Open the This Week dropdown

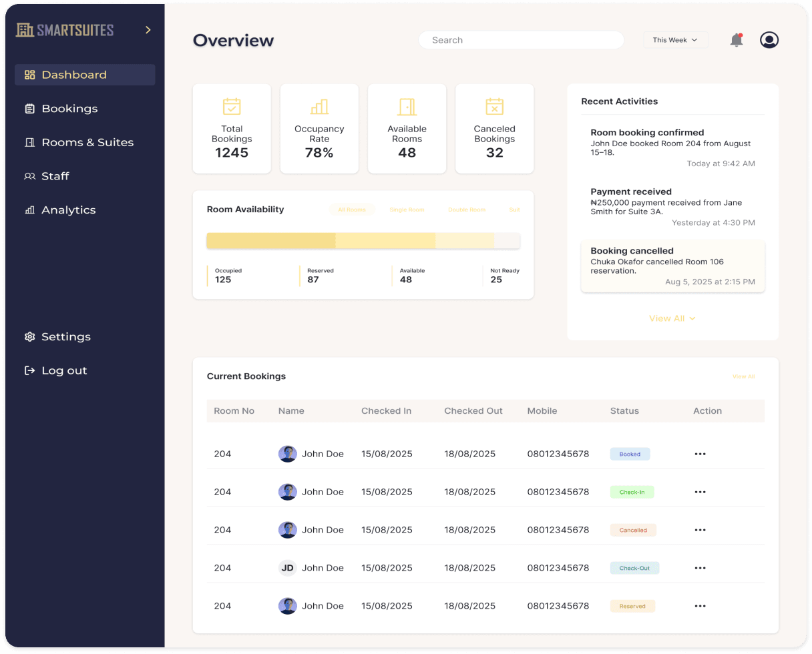click(x=675, y=39)
